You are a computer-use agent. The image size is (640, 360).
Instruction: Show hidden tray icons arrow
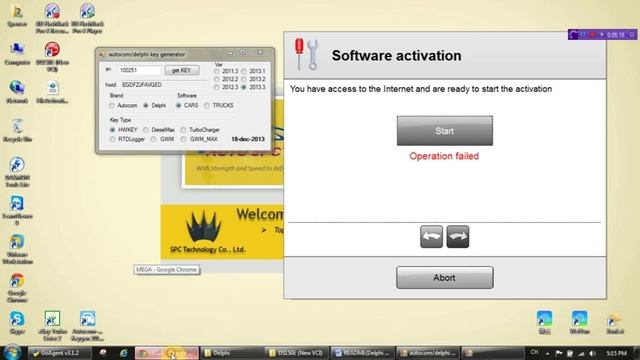(x=547, y=353)
